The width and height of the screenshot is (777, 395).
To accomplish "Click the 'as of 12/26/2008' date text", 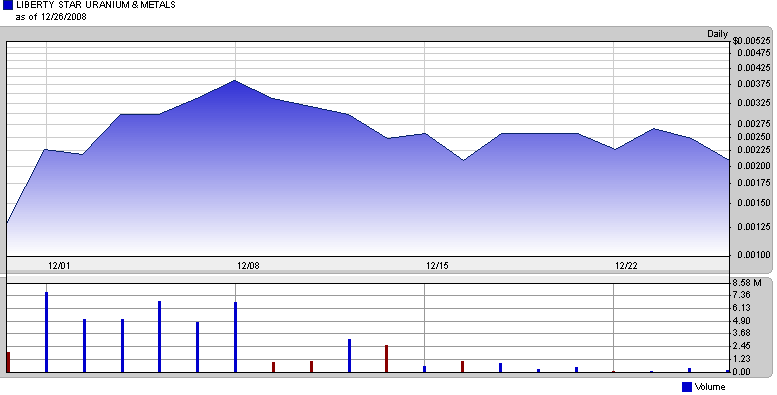I will 51,17.
